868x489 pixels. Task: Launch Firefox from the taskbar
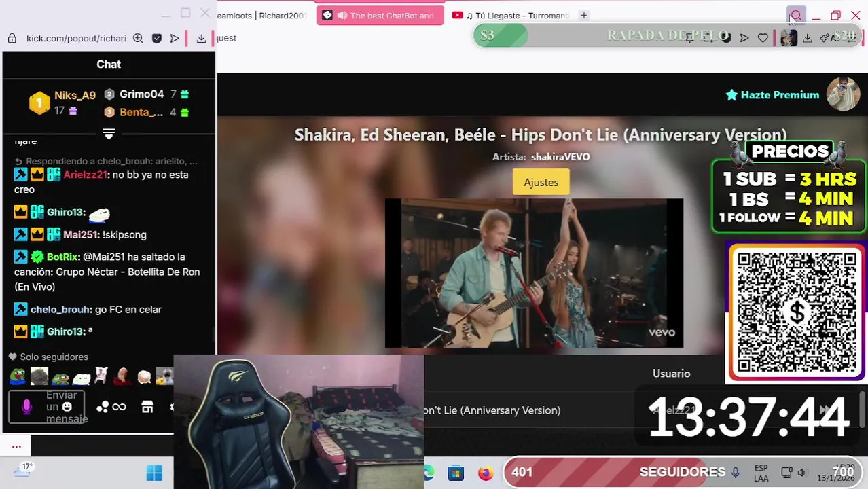pyautogui.click(x=485, y=473)
